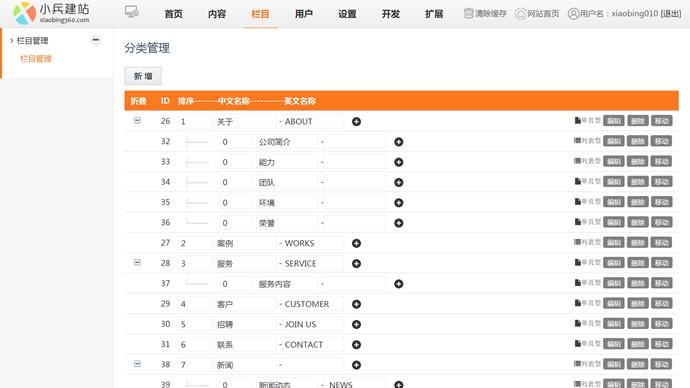Click 删除 for the JOIN US row

tap(638, 324)
